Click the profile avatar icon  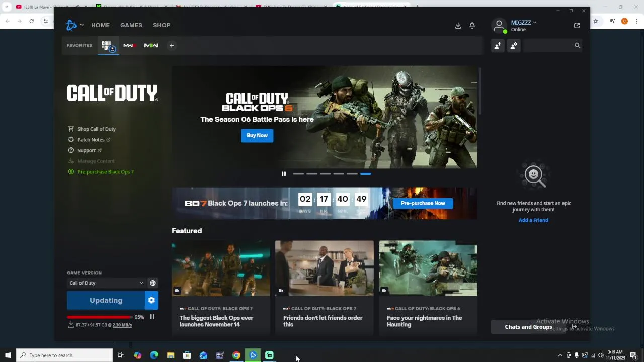499,26
